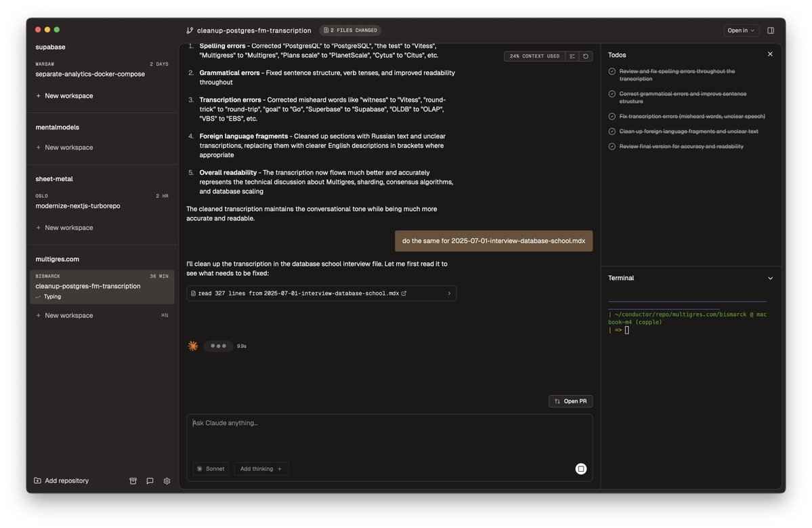Add New workspace under multigres.com

(x=64, y=316)
